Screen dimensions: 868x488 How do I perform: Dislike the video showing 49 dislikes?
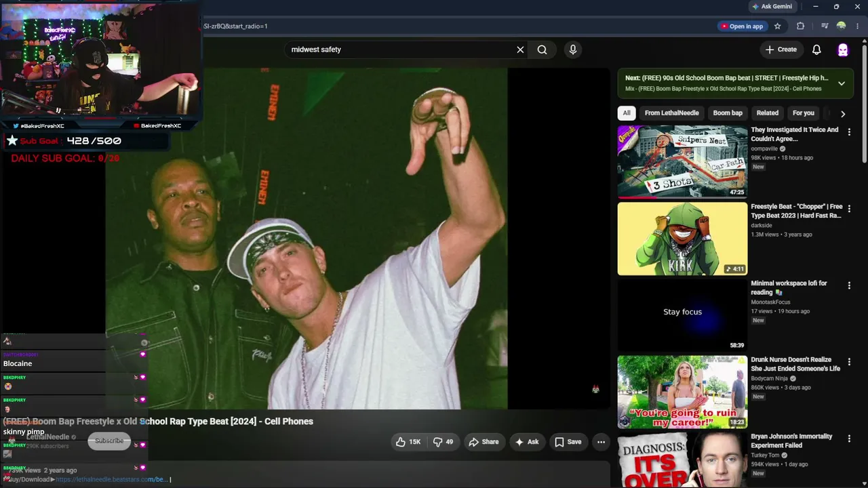pos(443,442)
